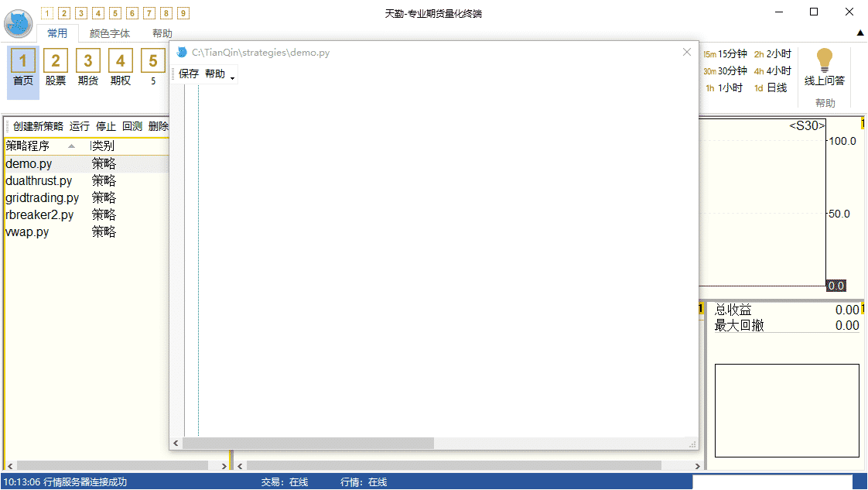
Task: Click 创建新策略 to create a strategy
Action: click(x=38, y=126)
